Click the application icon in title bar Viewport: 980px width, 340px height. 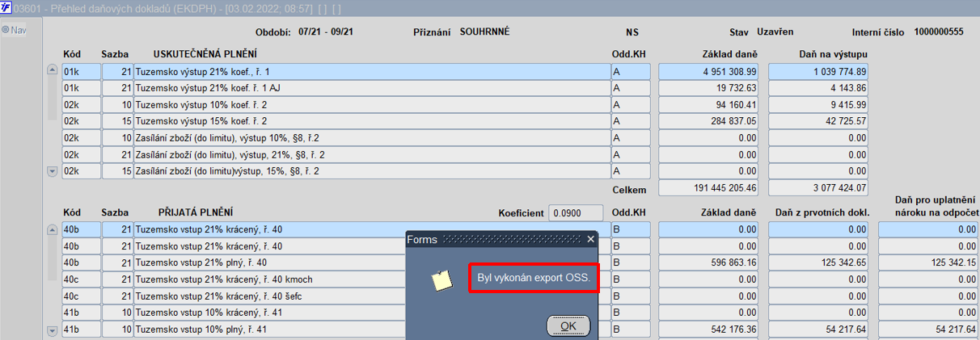click(6, 7)
